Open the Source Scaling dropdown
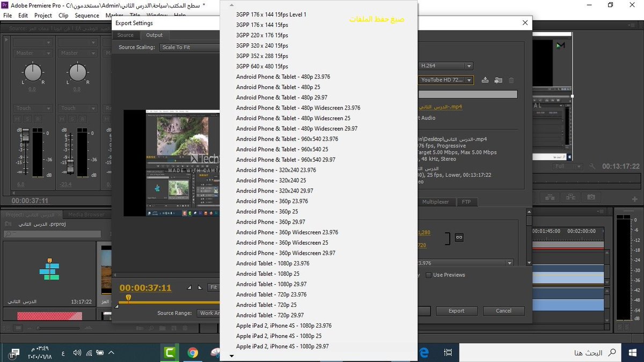 coord(190,47)
